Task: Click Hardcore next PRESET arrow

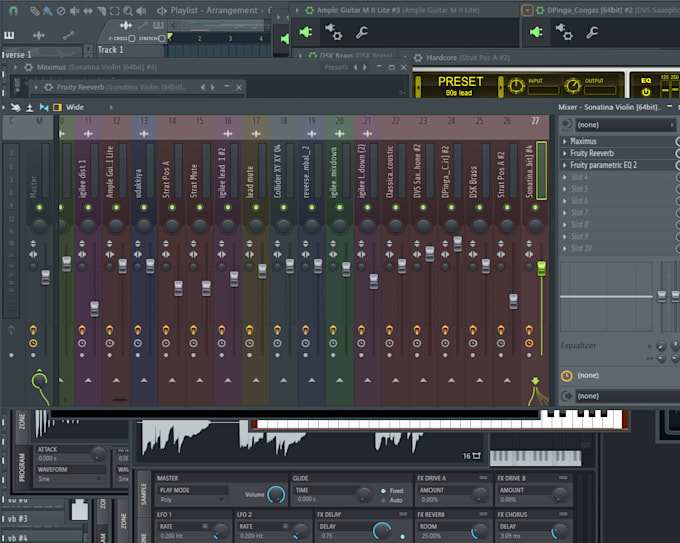Action: (501, 87)
